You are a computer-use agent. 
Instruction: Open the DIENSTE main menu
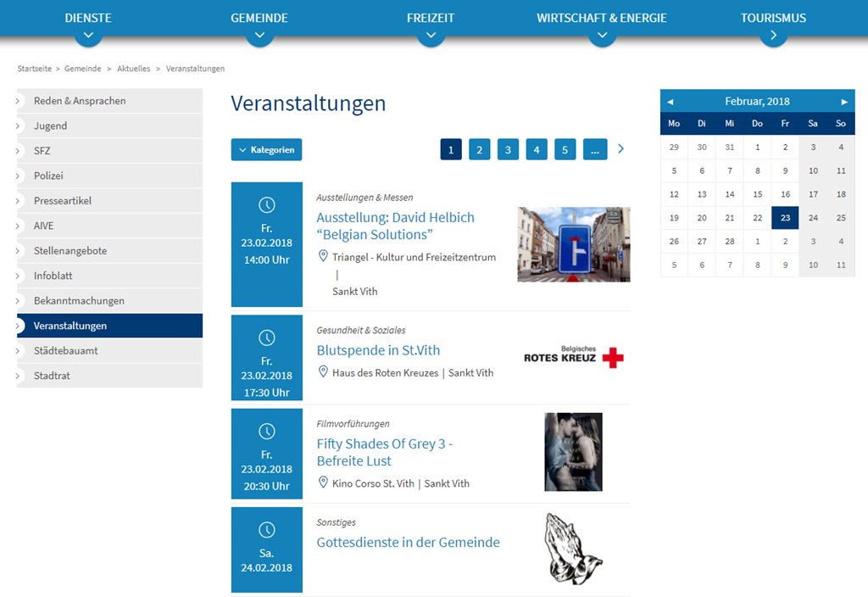click(x=88, y=18)
